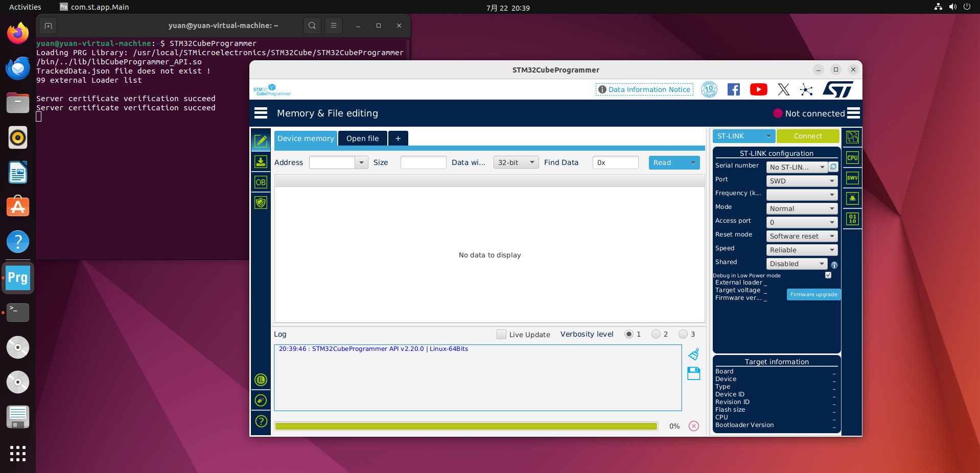The width and height of the screenshot is (980, 473).
Task: Open the Option Bytes (OB) panel
Action: [261, 182]
